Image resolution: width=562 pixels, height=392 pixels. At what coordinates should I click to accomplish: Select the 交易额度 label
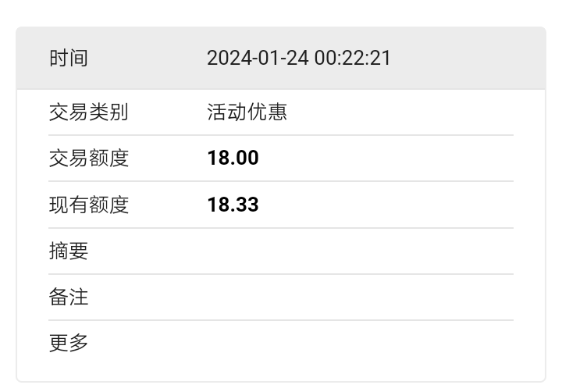tap(88, 159)
